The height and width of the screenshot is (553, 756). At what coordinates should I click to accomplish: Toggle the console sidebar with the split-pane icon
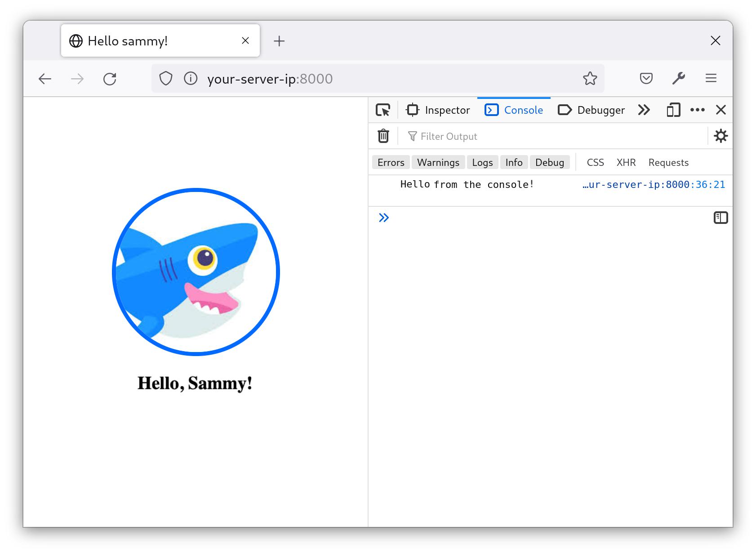pos(721,218)
